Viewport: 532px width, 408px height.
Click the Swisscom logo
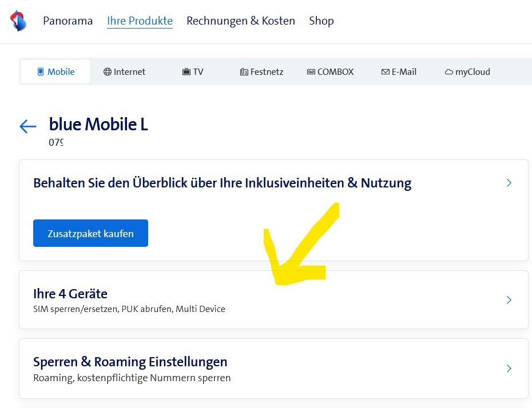tap(18, 21)
